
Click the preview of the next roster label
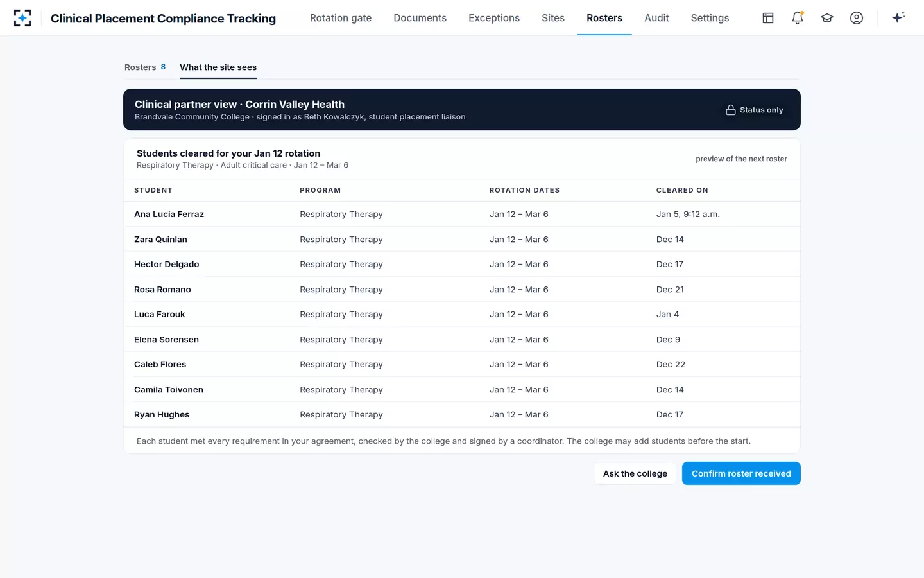(741, 159)
